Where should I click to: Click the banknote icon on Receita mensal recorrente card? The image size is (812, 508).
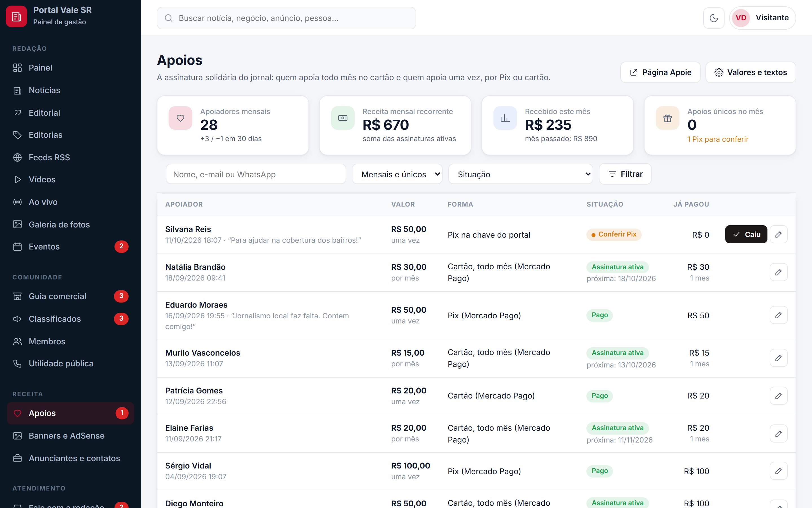click(x=343, y=118)
